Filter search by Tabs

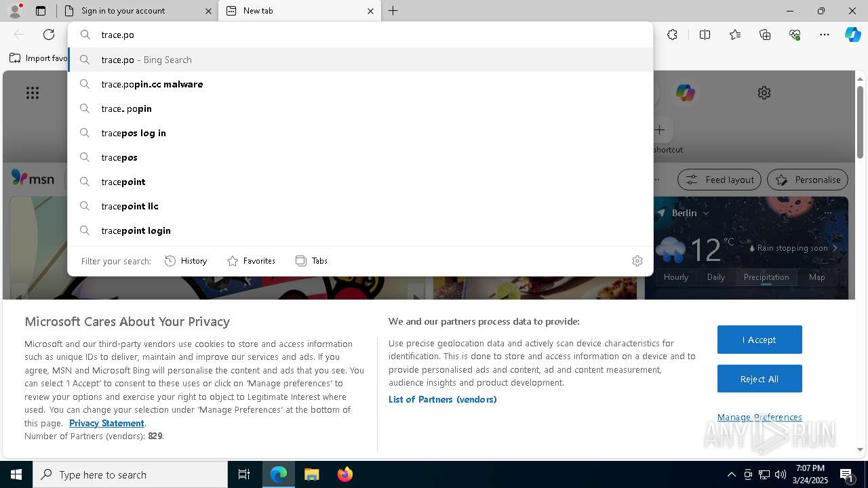[x=311, y=261]
